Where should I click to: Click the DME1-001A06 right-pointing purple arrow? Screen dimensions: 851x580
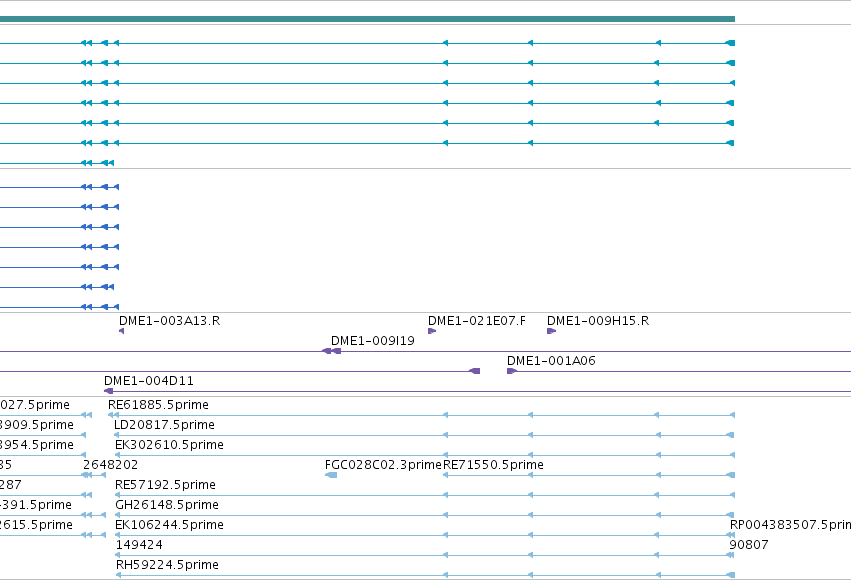tap(512, 371)
